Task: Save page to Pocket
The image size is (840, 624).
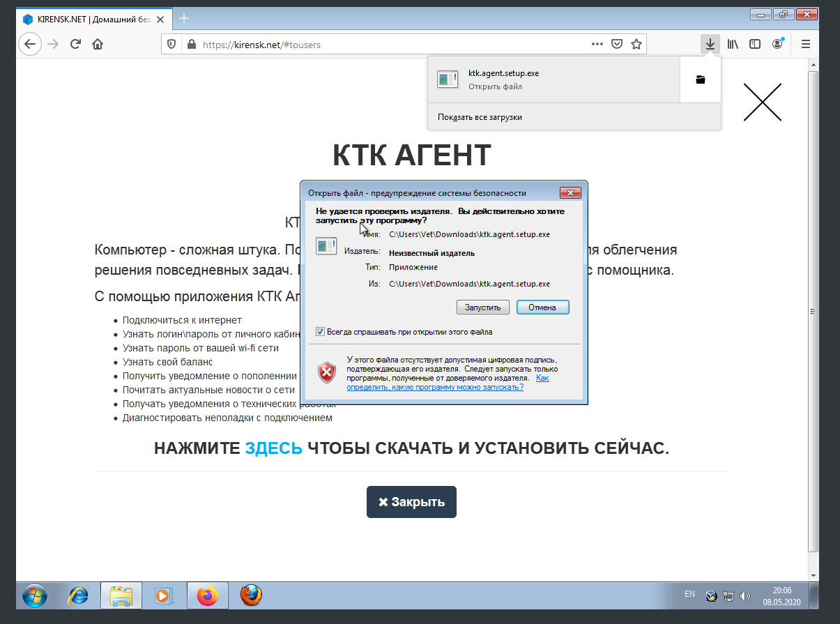Action: [x=617, y=43]
